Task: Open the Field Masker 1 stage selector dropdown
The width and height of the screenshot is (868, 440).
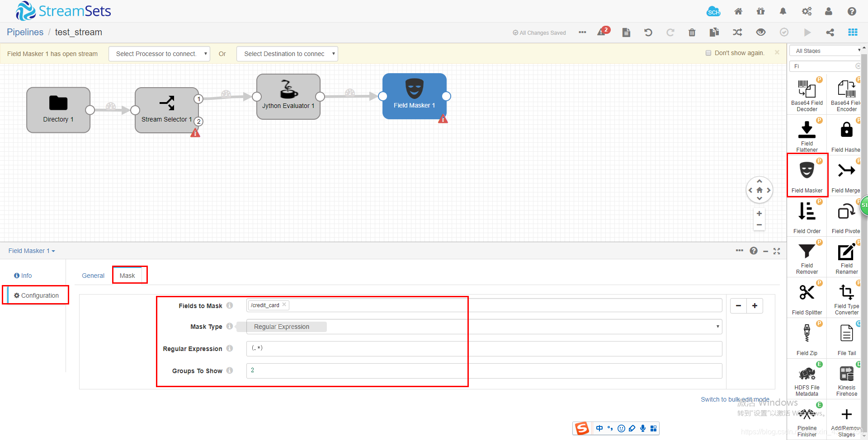Action: (x=32, y=251)
